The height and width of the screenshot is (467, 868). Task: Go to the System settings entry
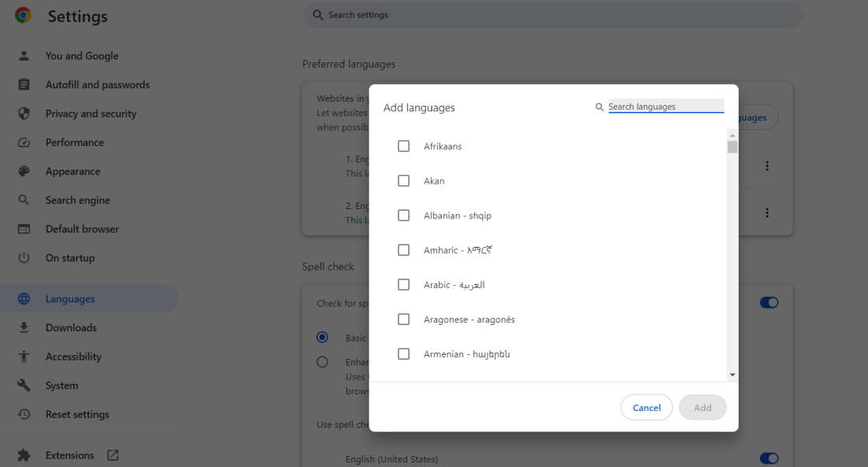pyautogui.click(x=24, y=385)
